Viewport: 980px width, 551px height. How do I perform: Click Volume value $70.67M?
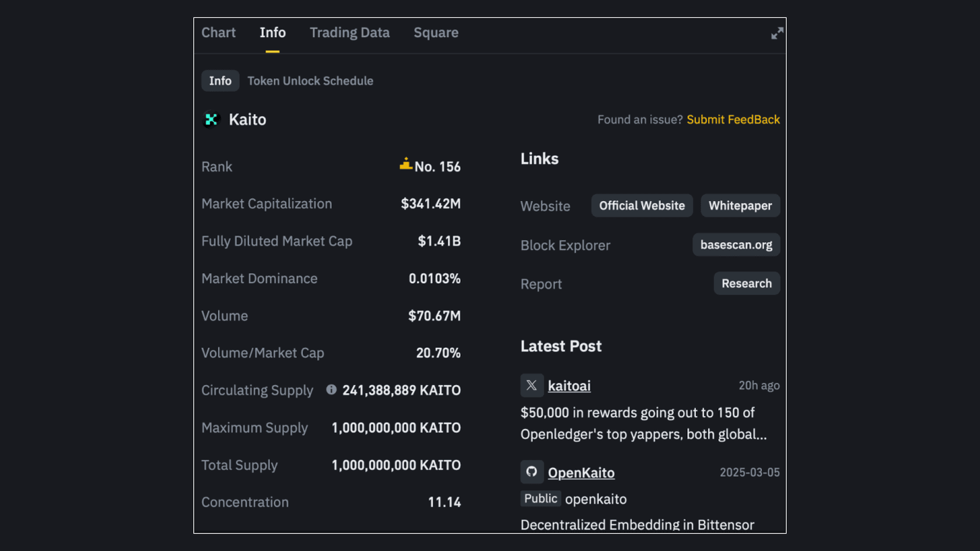[435, 316]
